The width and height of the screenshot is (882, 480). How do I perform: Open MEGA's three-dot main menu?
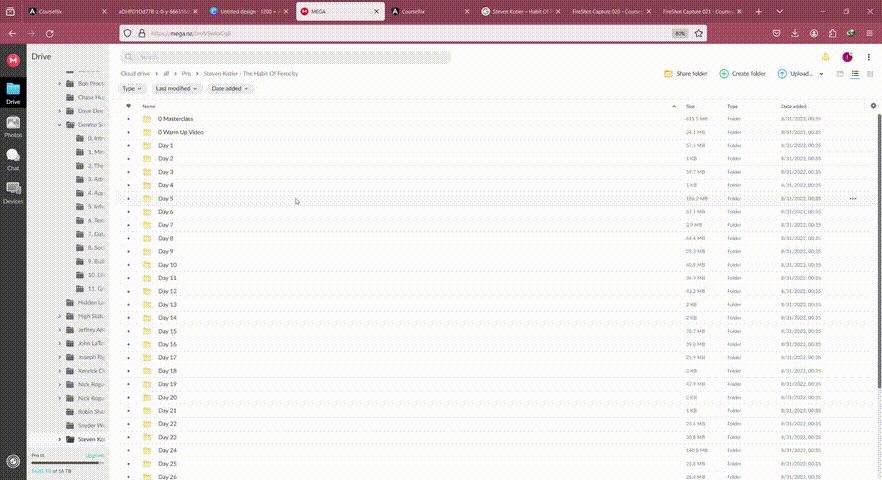coord(868,57)
